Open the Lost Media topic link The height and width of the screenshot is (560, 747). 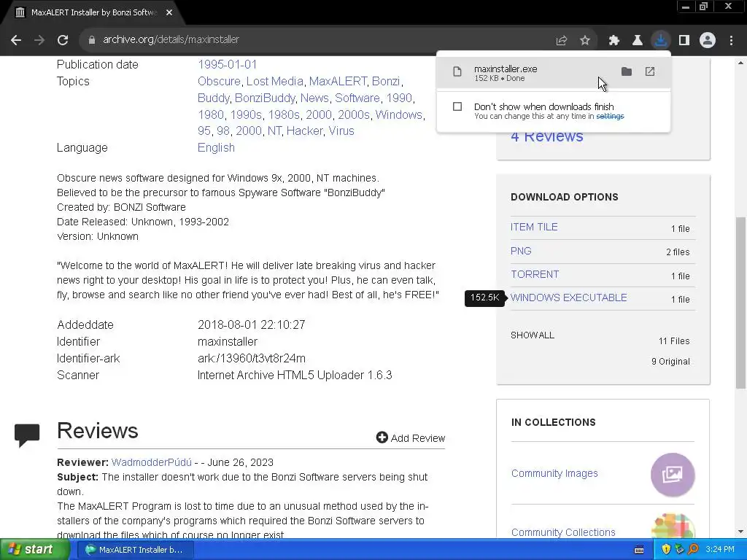click(275, 82)
